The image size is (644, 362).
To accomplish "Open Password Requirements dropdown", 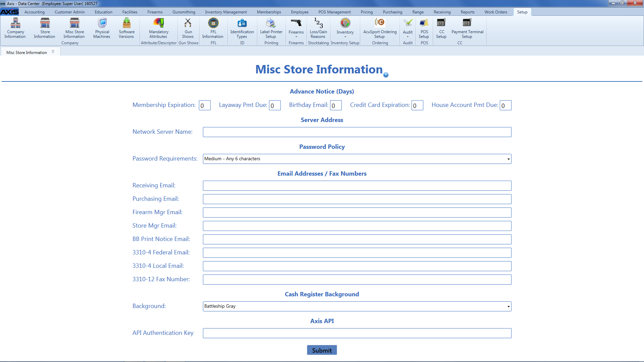I will click(357, 159).
